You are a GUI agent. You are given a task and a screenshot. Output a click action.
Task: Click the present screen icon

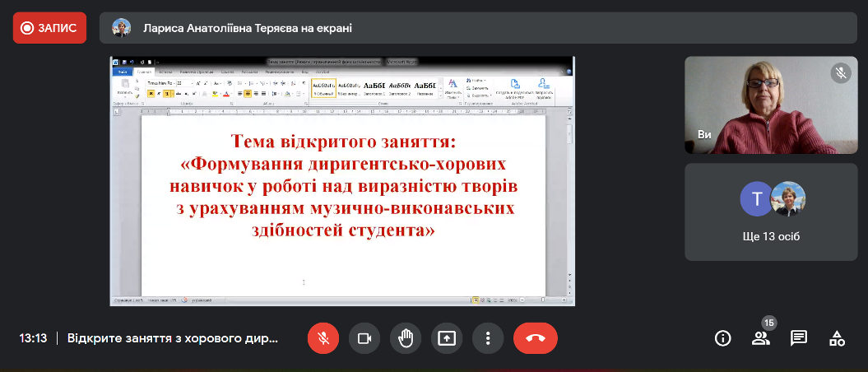(x=446, y=338)
